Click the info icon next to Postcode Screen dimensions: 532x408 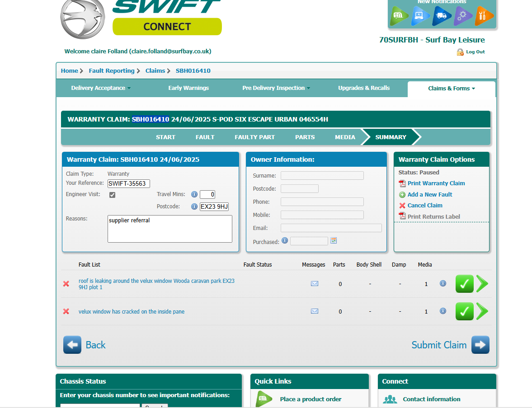pos(194,206)
